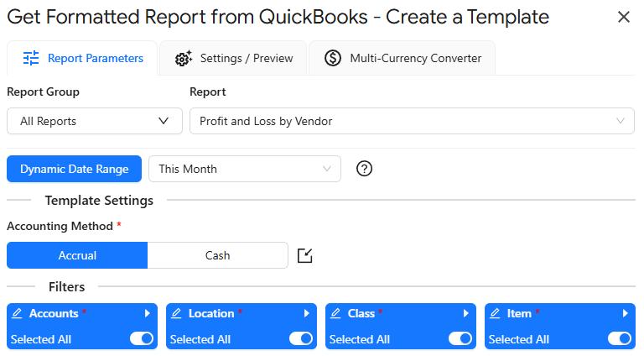This screenshot has height=356, width=644.
Task: Expand the Item filter arrow
Action: 626,313
